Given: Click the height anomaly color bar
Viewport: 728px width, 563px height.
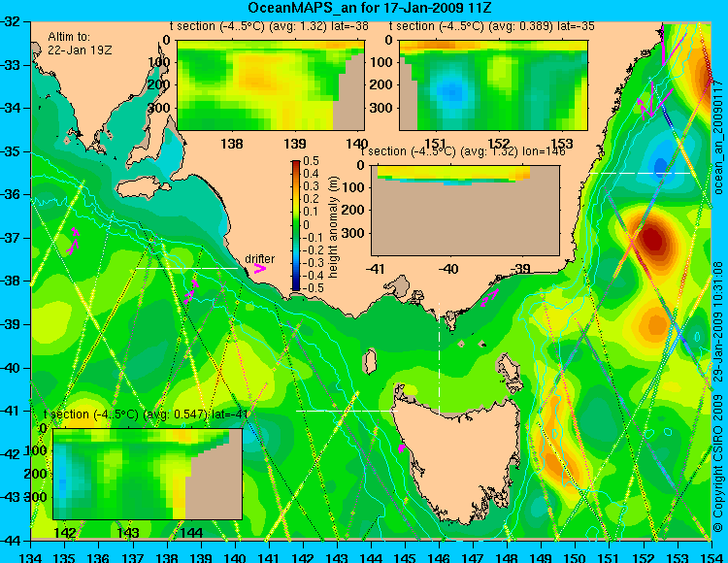Looking at the screenshot, I should tap(296, 225).
